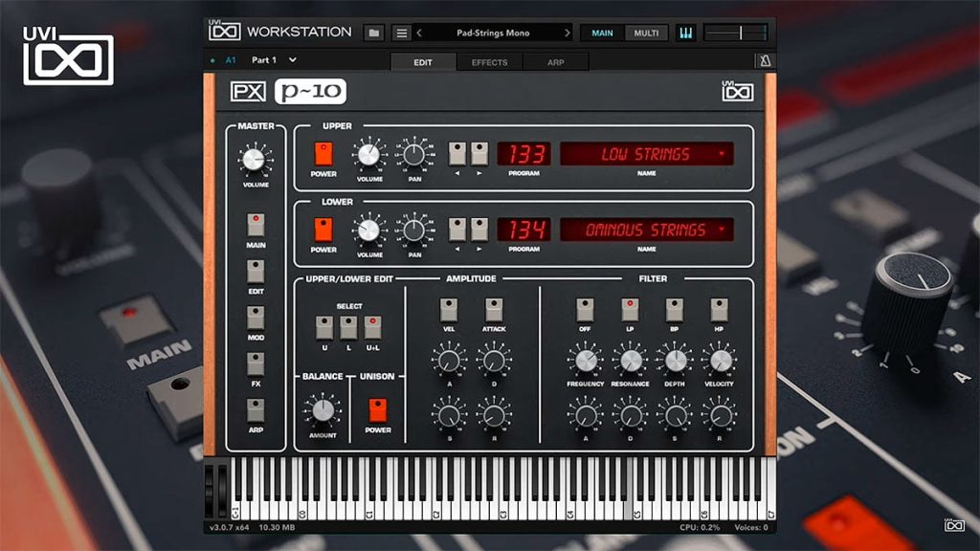Click the Lower VOLUME knob
Viewport: 980px width, 551px height.
368,230
